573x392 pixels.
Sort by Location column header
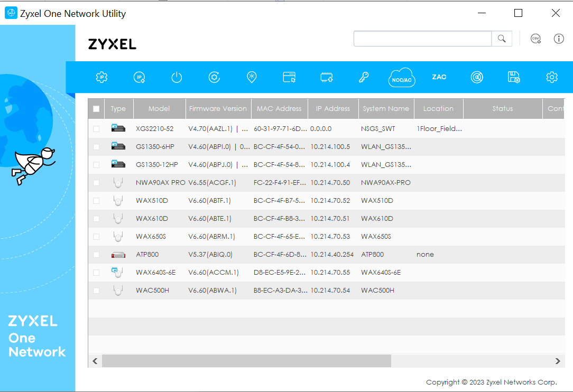point(439,108)
